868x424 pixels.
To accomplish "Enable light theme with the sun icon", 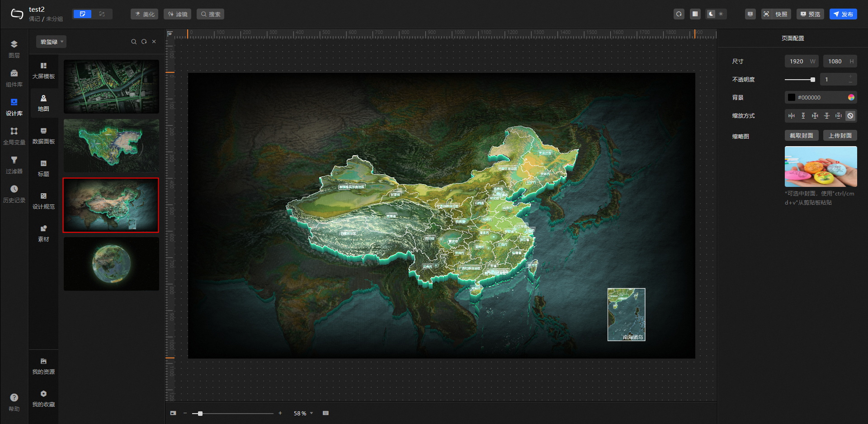I will point(721,14).
